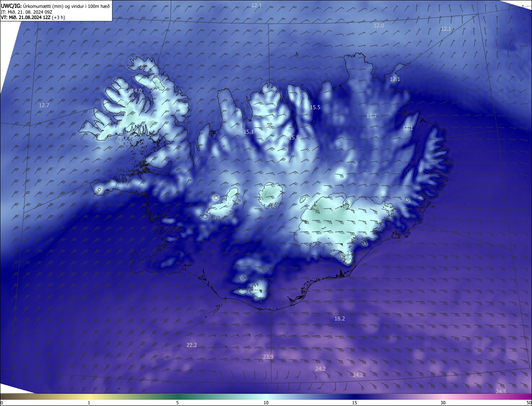
Task: Click the color scale label 1
Action: pos(89,403)
